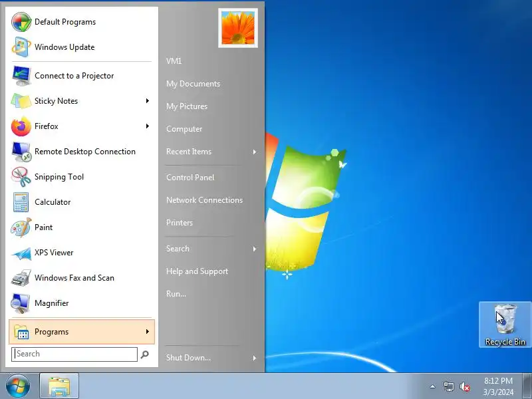Screen dimensions: 532x399
Task: Click the network status tray icon
Action: pos(448,386)
